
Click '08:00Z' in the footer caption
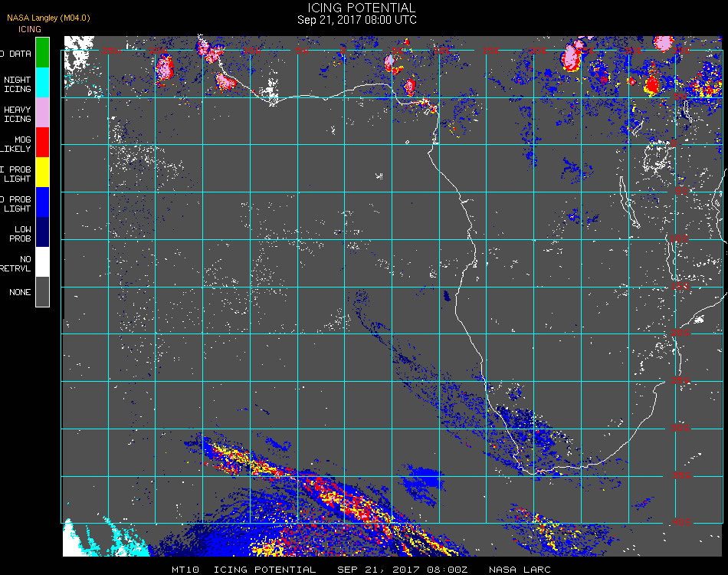tap(448, 570)
